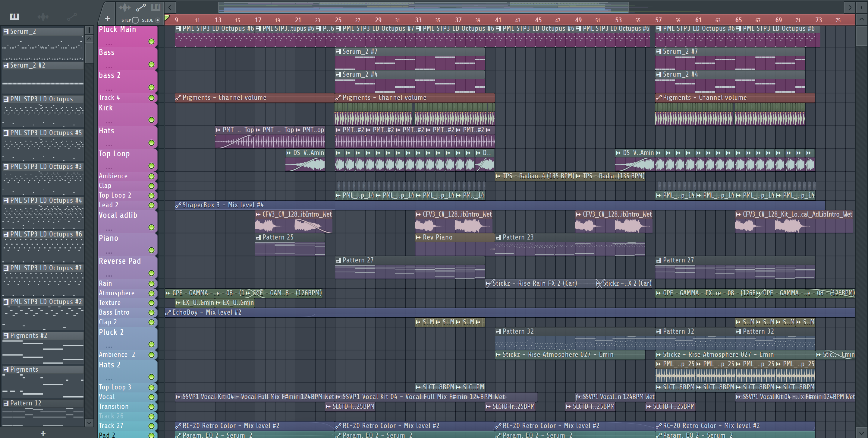Select the Bass track header
Screen dimensions: 868x438
click(127, 58)
